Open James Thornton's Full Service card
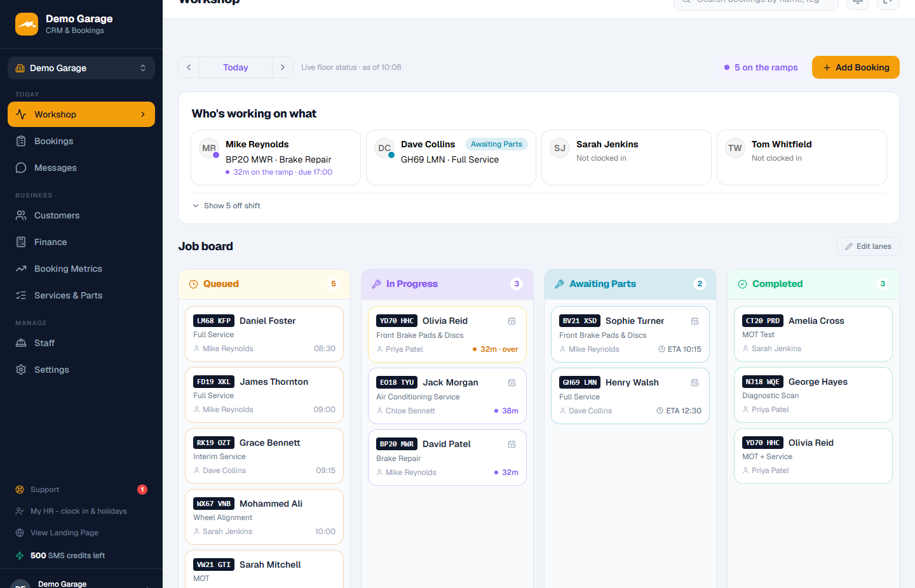 click(x=264, y=395)
